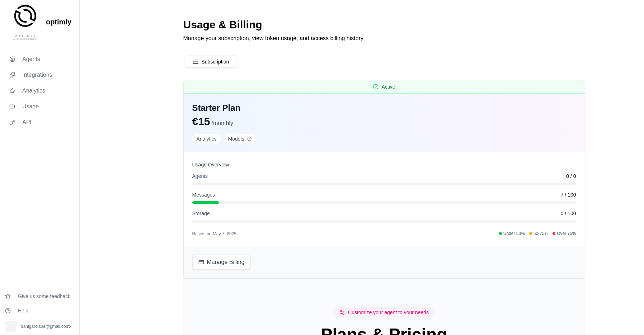Screen dimensions: 644x335
Task: Click the 7 / 100 messages count
Action: [568, 195]
